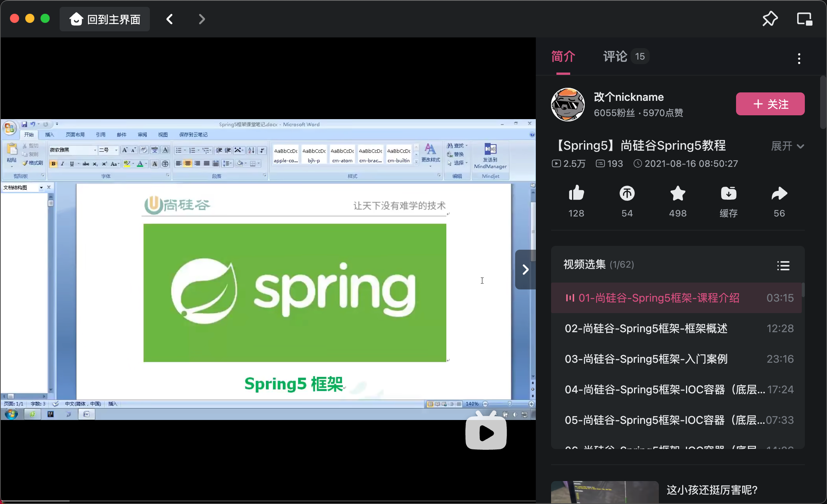Click the 6055粉丝 · 5970点赞 stats

[638, 113]
